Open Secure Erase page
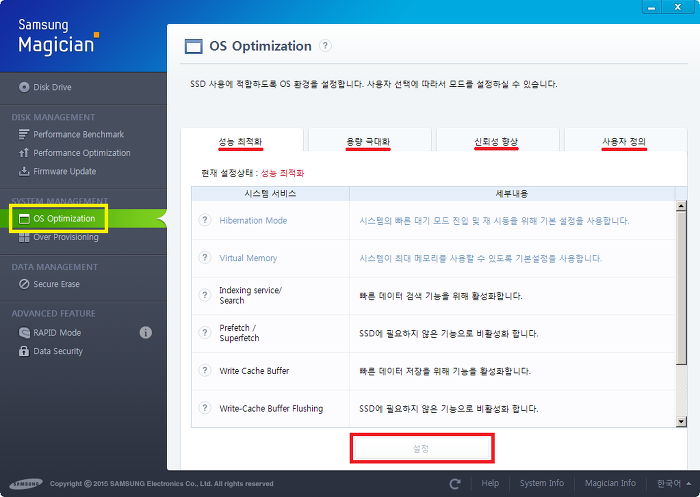Viewport: 700px width, 497px height. point(49,284)
